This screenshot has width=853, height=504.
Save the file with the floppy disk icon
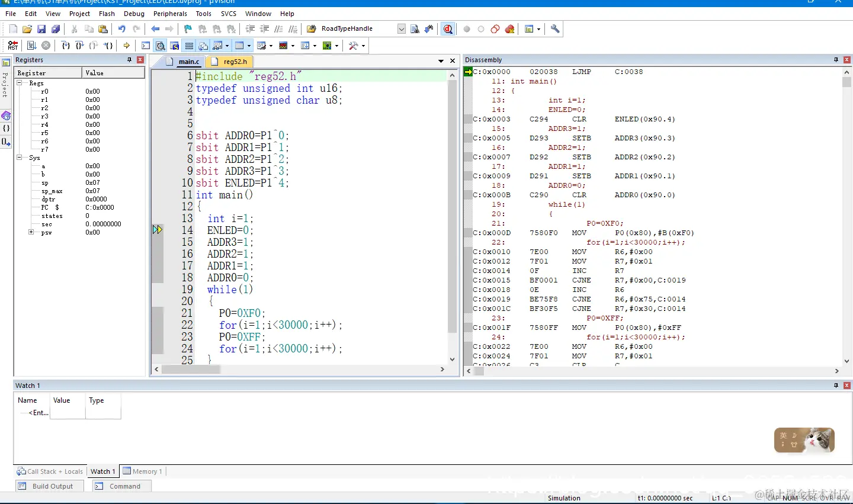tap(41, 29)
